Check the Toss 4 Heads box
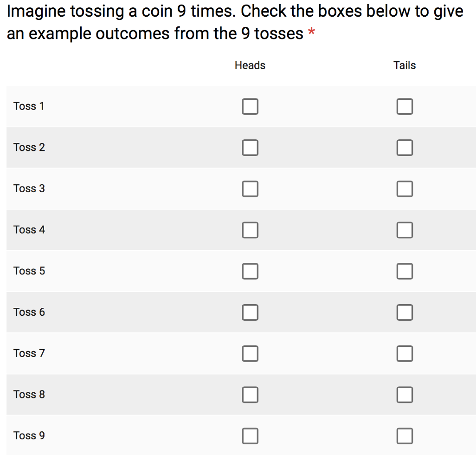 (x=250, y=230)
